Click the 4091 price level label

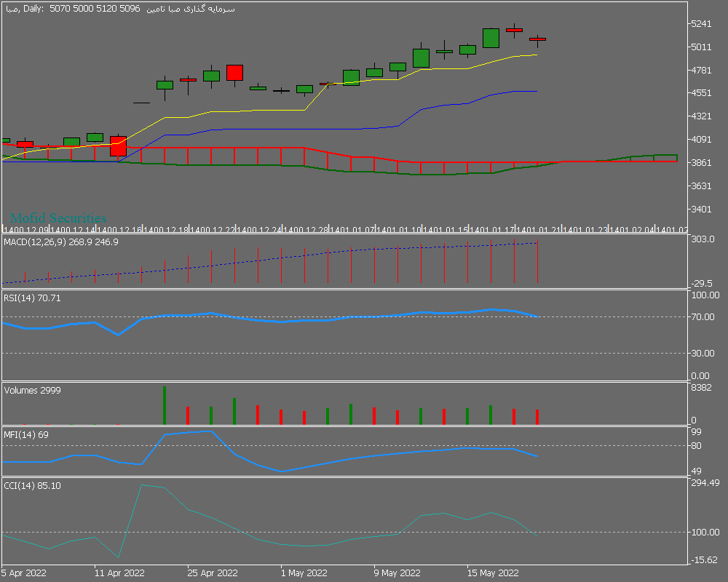(701, 139)
